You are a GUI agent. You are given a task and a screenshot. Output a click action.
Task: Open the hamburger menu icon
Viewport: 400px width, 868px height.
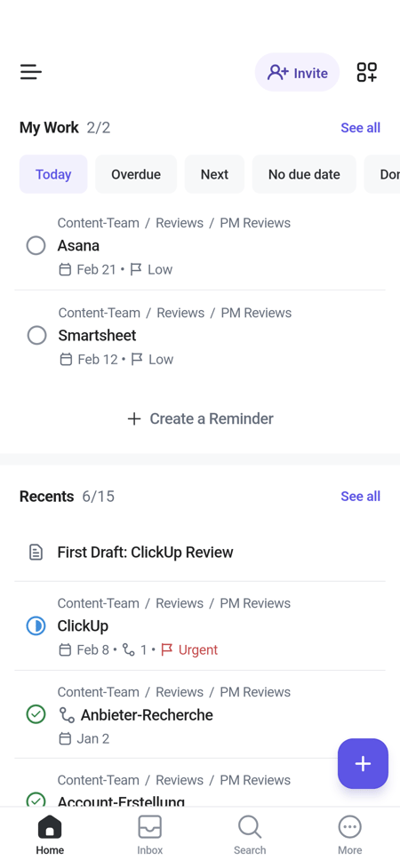pyautogui.click(x=31, y=72)
